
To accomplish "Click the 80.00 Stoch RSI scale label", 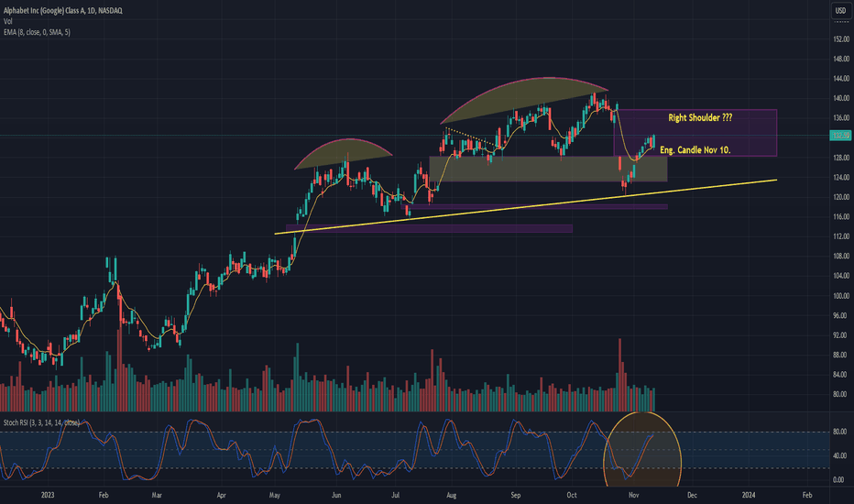I will [x=840, y=432].
